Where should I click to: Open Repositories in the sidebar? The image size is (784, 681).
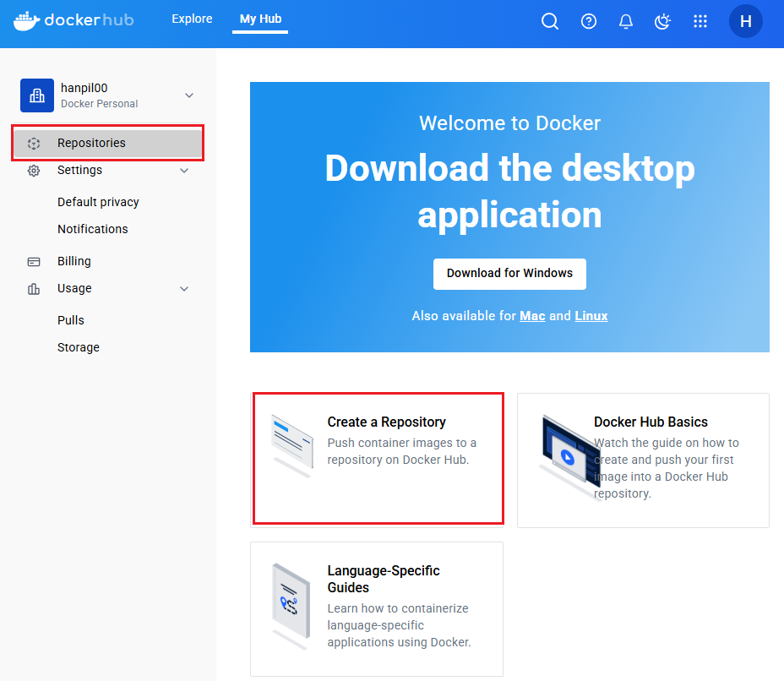coord(108,143)
